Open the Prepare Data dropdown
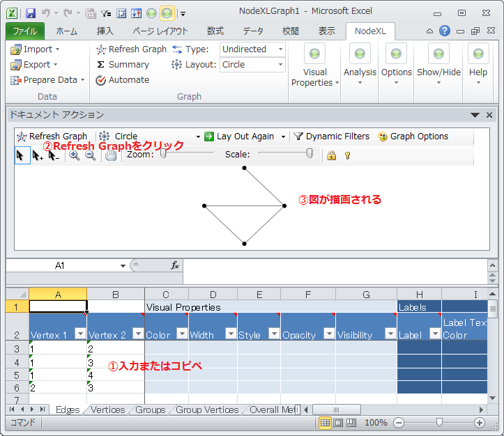 [x=47, y=80]
